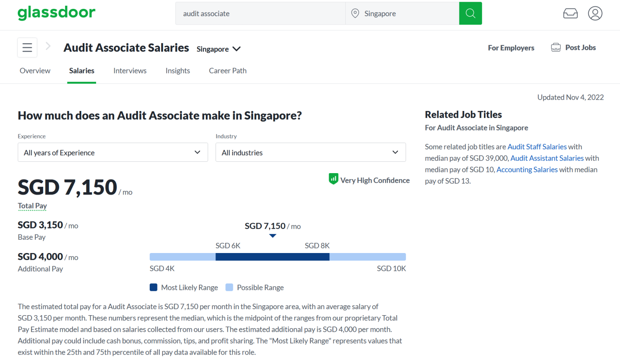This screenshot has width=620, height=364.
Task: Click the SGD 10K range label
Action: pos(392,269)
